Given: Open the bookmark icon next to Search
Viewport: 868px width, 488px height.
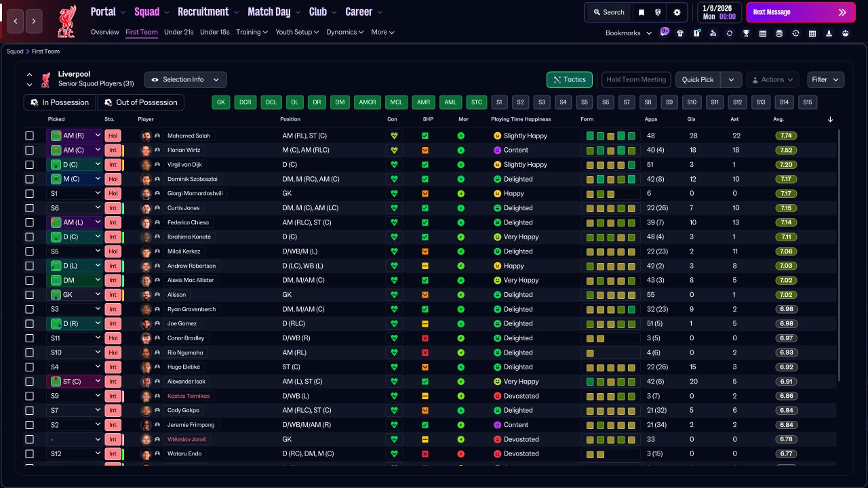Looking at the screenshot, I should (x=641, y=12).
